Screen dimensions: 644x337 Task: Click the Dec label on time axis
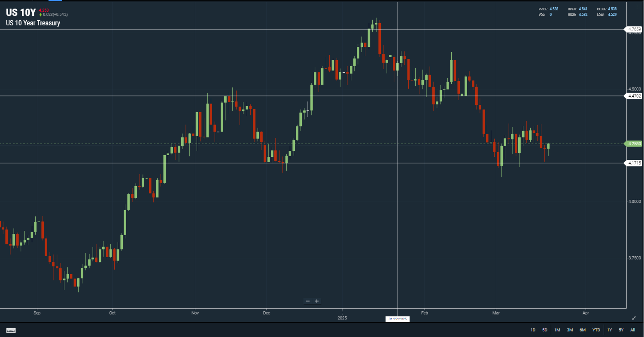(x=266, y=313)
